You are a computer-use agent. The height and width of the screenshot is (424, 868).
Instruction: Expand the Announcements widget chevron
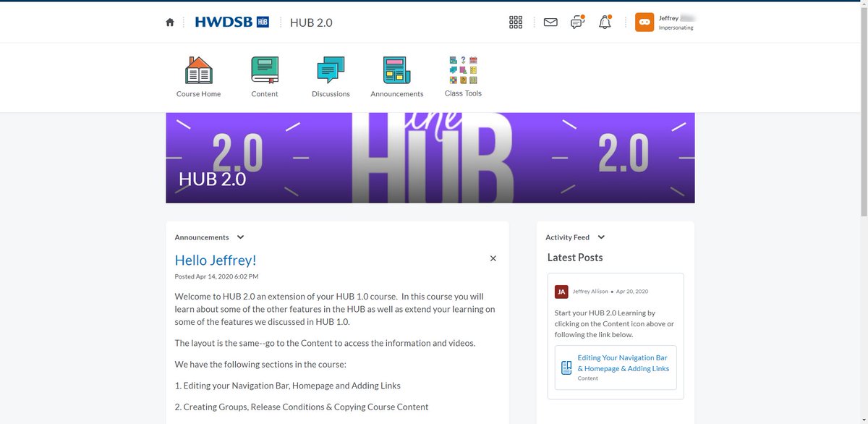click(241, 237)
